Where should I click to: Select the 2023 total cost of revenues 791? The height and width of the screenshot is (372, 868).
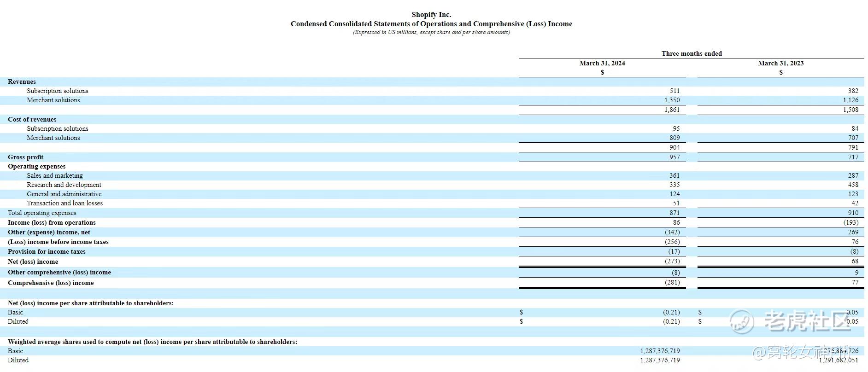pyautogui.click(x=853, y=147)
